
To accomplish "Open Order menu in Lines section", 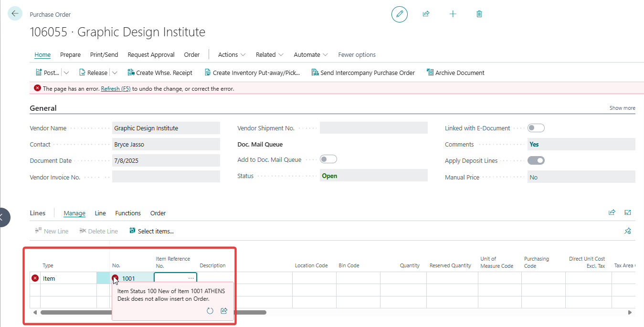I will [x=158, y=213].
